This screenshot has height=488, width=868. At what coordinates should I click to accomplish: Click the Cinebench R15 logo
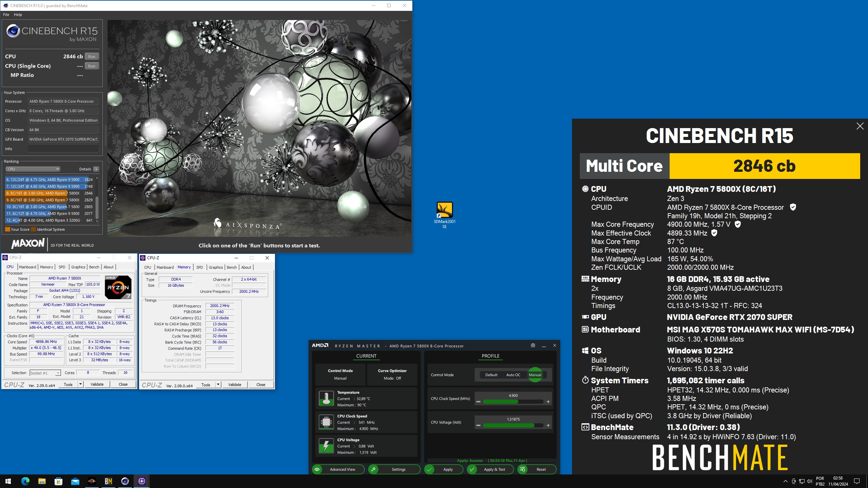(52, 33)
